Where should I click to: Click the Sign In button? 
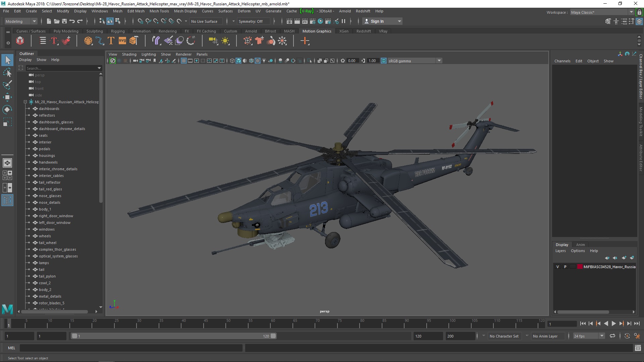pyautogui.click(x=377, y=21)
